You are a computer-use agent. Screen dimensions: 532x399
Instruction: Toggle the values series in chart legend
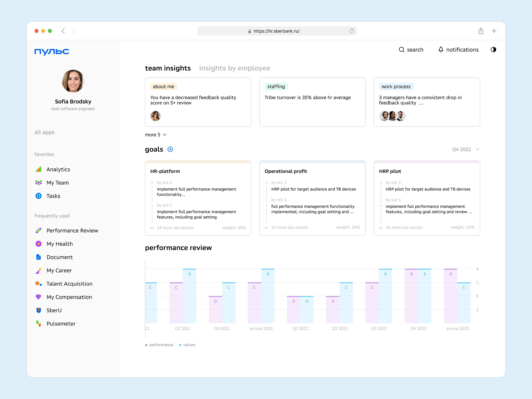187,345
